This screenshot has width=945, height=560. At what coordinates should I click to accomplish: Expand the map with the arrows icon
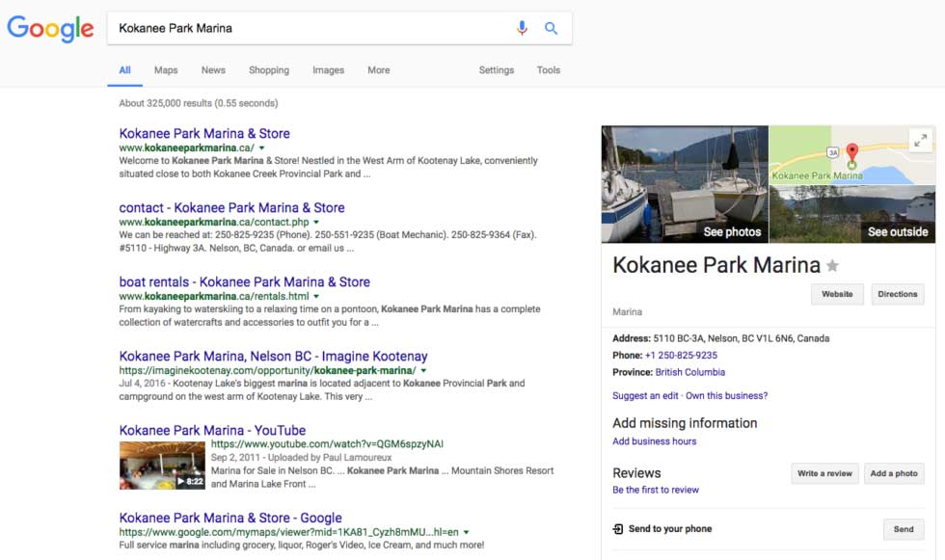920,141
